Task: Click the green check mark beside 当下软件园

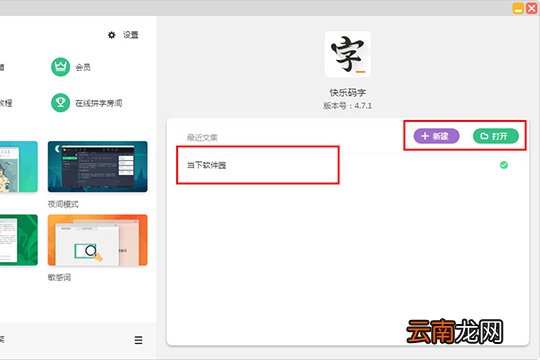Action: [504, 165]
